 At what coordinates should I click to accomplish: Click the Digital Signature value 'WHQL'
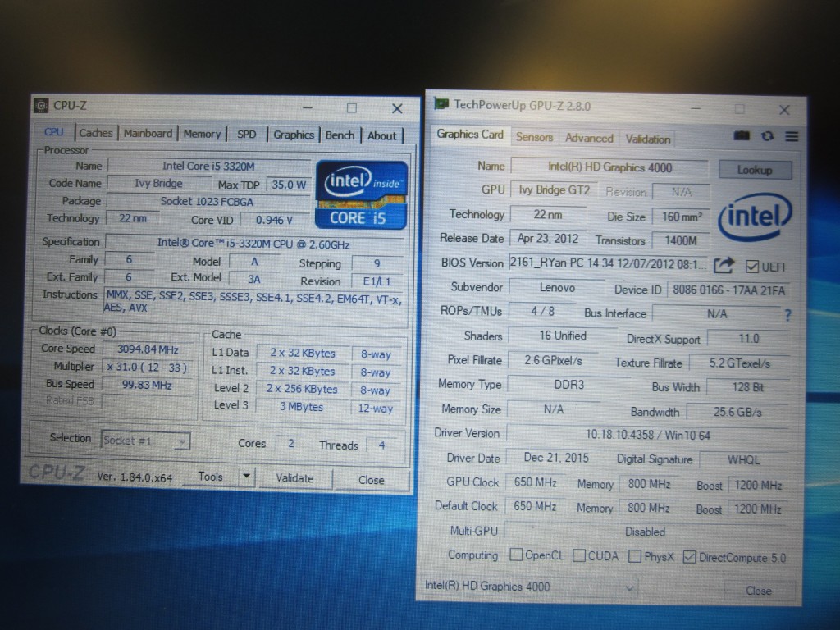(x=743, y=460)
